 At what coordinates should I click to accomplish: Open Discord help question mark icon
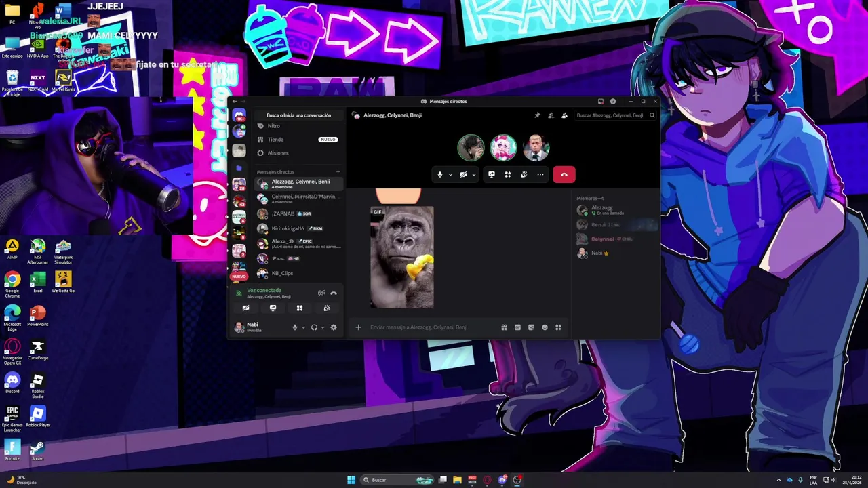613,101
